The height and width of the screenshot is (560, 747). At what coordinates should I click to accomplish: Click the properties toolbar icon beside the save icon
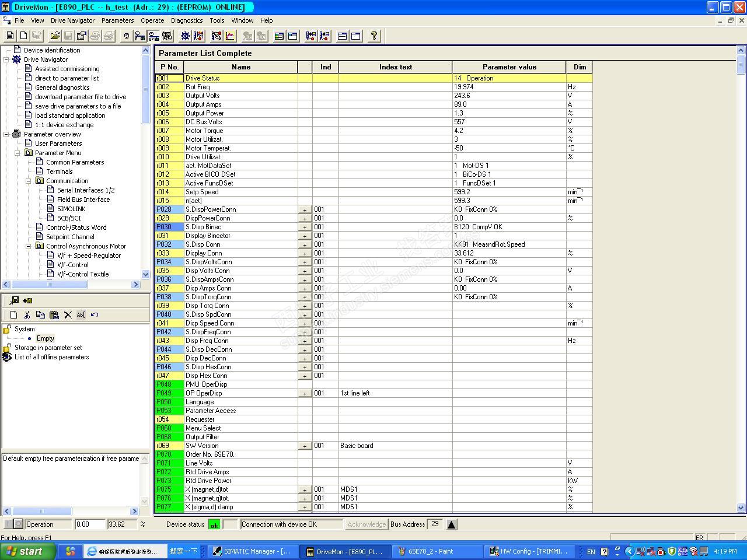coord(82,36)
